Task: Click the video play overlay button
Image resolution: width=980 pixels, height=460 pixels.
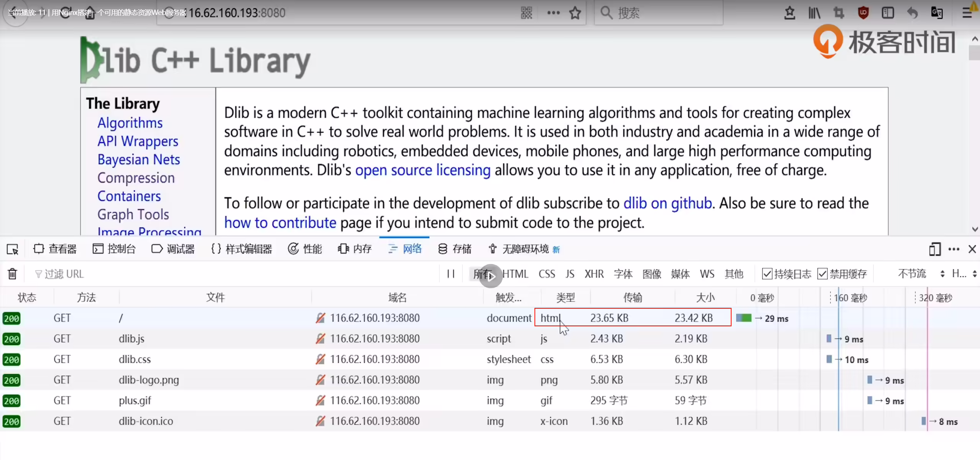Action: click(x=491, y=276)
